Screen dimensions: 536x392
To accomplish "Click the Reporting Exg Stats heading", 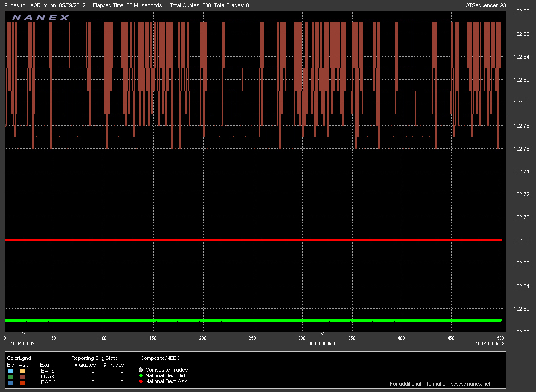I will 94,358.
